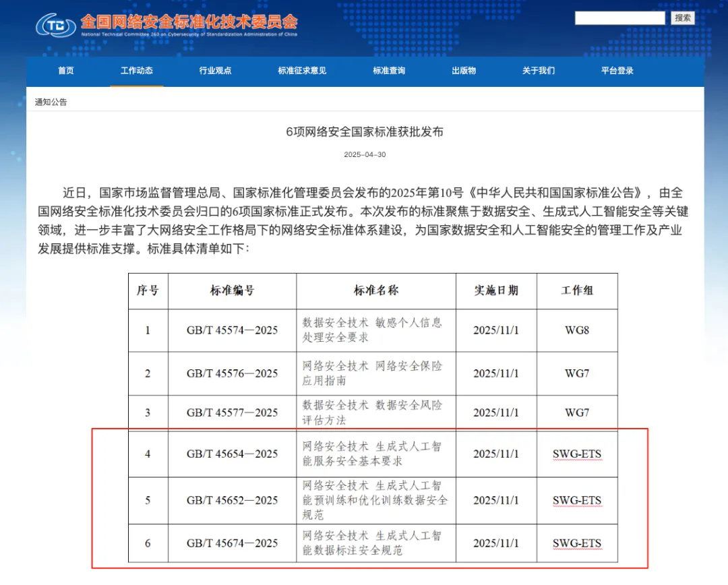Click the publication date 2025-04-30
Screen dimensions: 728x585
coord(363,154)
